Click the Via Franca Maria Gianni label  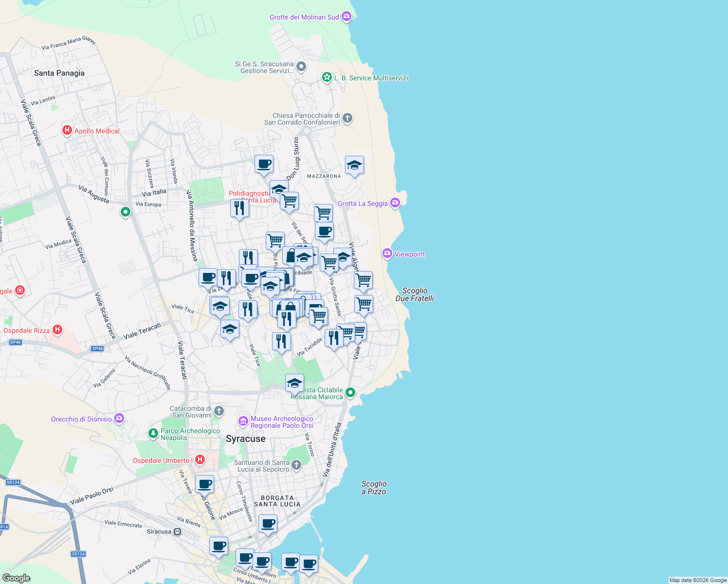click(69, 42)
